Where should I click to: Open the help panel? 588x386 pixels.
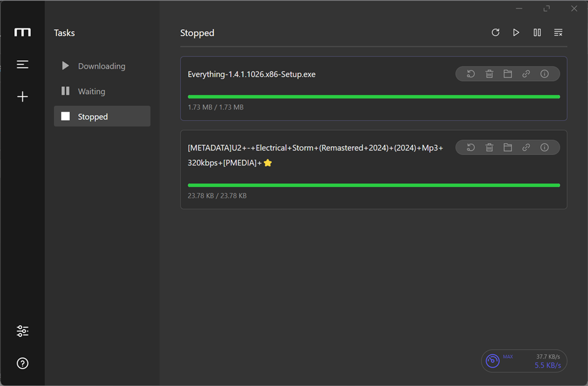pyautogui.click(x=22, y=363)
